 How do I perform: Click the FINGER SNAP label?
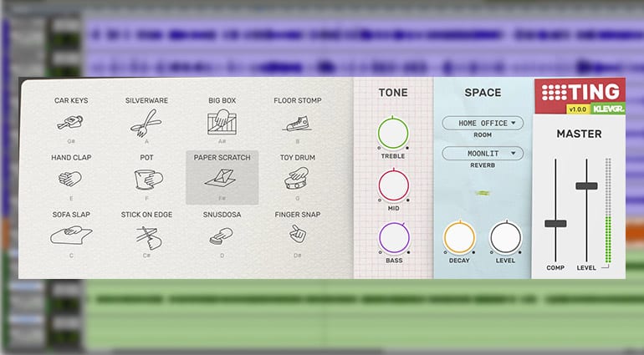298,215
